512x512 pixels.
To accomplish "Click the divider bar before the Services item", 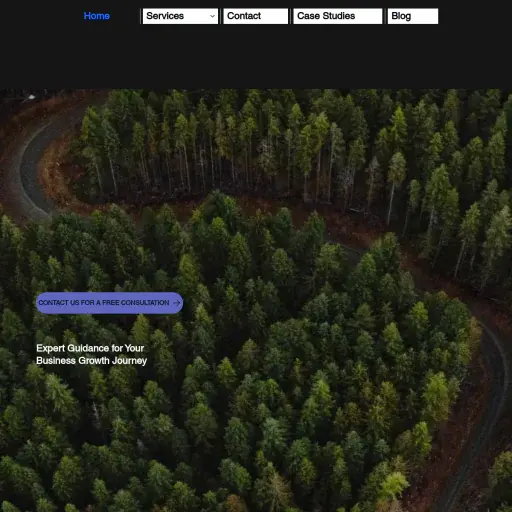I will coord(141,16).
